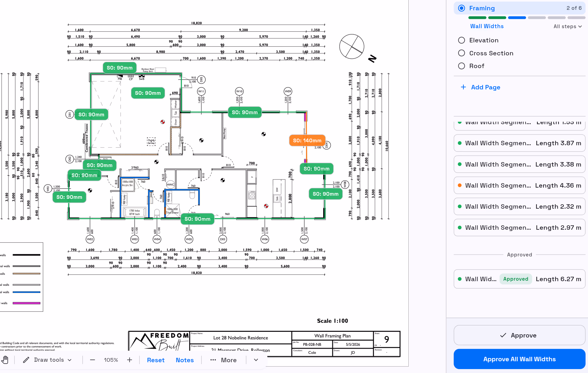The width and height of the screenshot is (588, 373).
Task: Click the 105% zoom level value
Action: point(111,360)
